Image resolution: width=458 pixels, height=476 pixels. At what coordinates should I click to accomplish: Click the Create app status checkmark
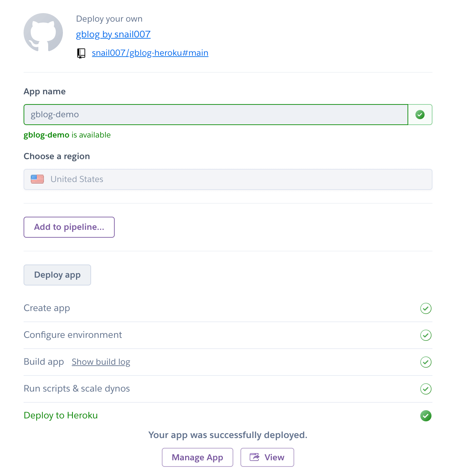426,308
